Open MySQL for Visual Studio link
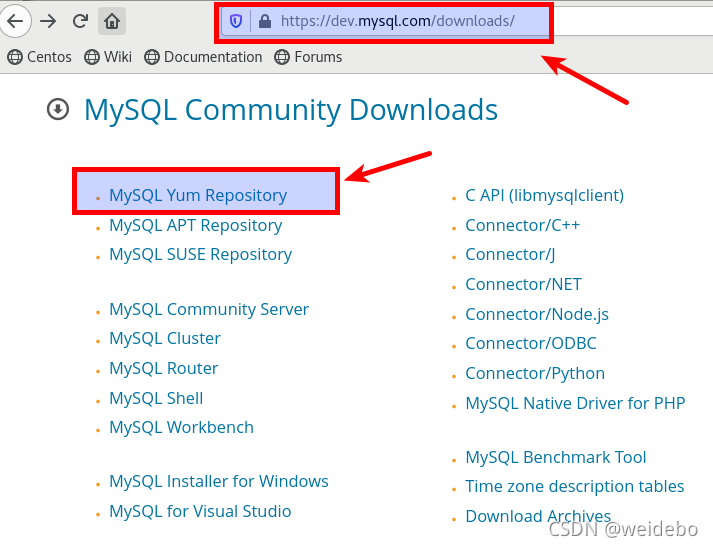The width and height of the screenshot is (713, 547). click(x=200, y=512)
